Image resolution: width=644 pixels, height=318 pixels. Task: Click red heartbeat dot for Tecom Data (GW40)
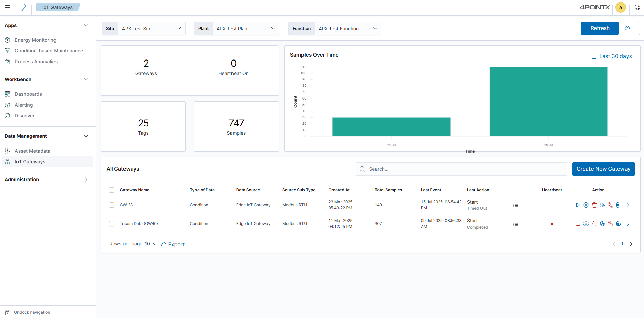pyautogui.click(x=552, y=224)
